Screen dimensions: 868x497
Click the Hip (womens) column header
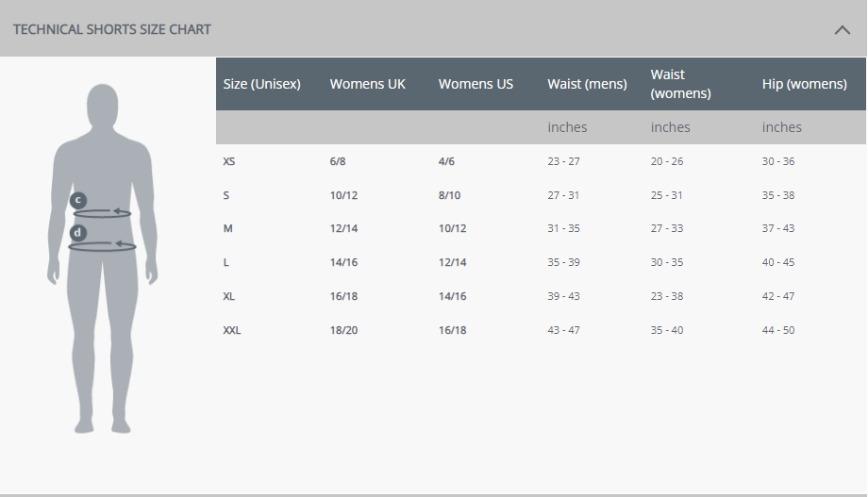click(804, 84)
